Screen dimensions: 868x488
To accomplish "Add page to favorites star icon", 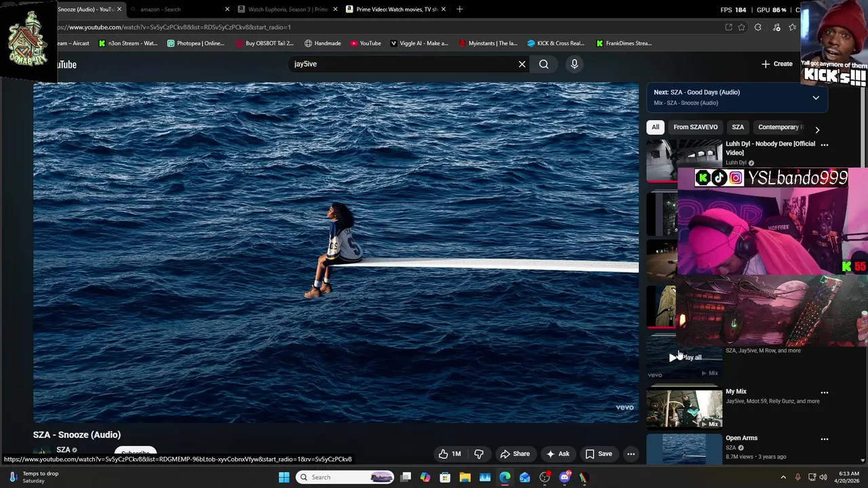I will point(741,27).
